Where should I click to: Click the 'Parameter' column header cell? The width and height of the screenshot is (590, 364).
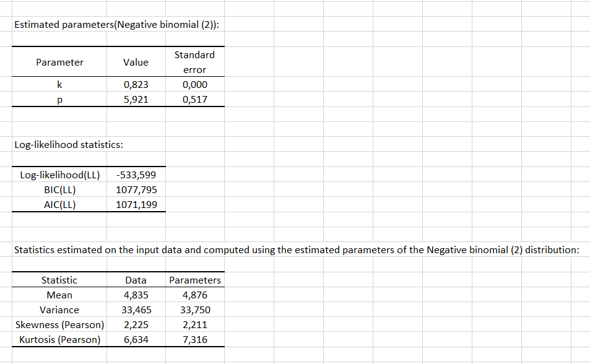59,62
